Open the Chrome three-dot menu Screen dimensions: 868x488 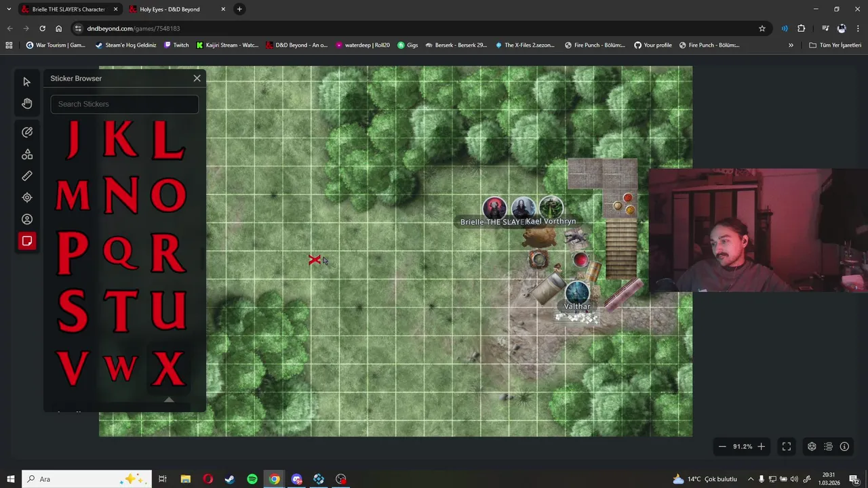pos(857,28)
